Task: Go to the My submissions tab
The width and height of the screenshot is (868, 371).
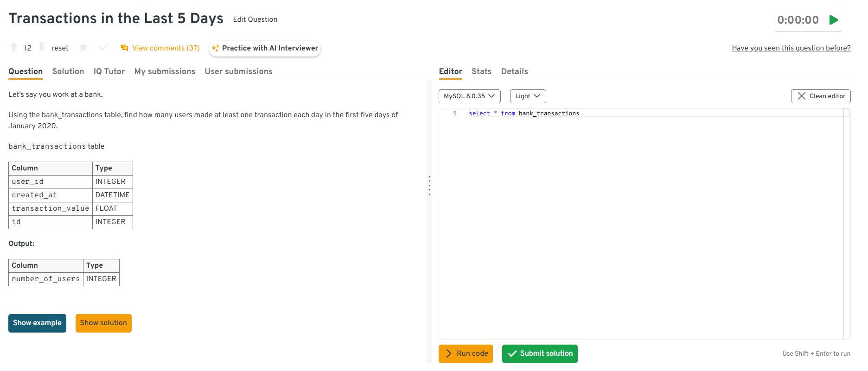Action: pyautogui.click(x=165, y=71)
